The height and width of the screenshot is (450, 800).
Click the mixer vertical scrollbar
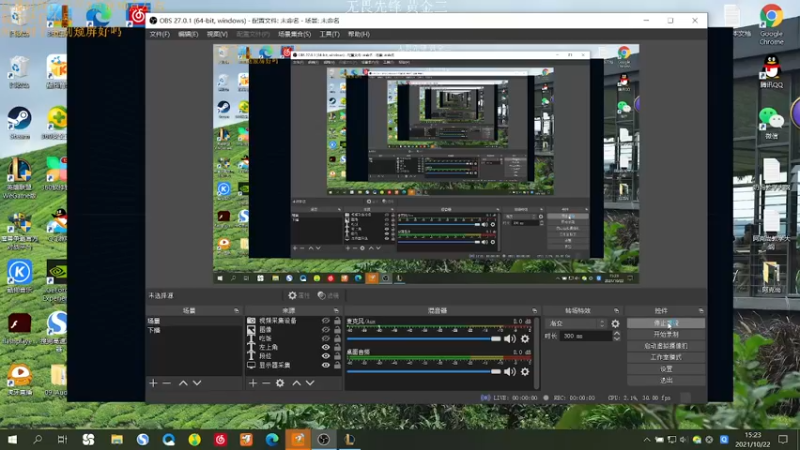coord(536,352)
